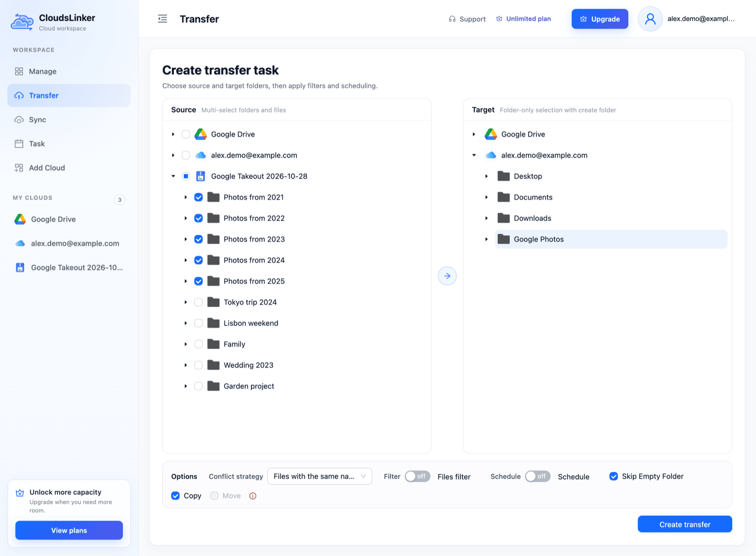The width and height of the screenshot is (756, 556).
Task: Click the headset Support icon
Action: [x=452, y=19]
